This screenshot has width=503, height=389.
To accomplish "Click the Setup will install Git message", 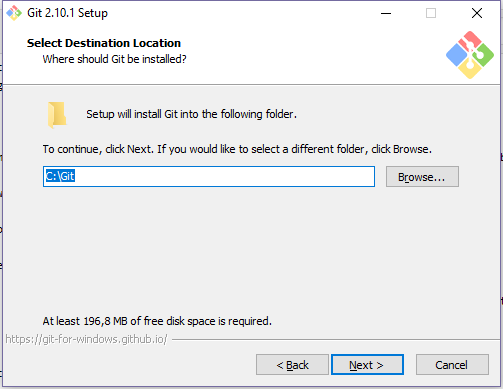I will point(191,114).
